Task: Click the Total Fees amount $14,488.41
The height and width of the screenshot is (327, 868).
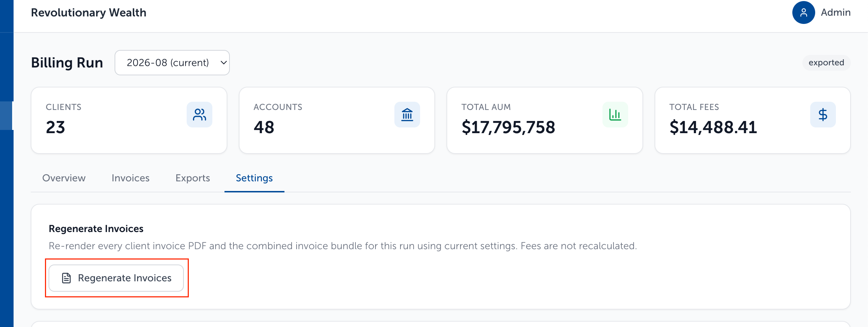Action: click(x=713, y=127)
